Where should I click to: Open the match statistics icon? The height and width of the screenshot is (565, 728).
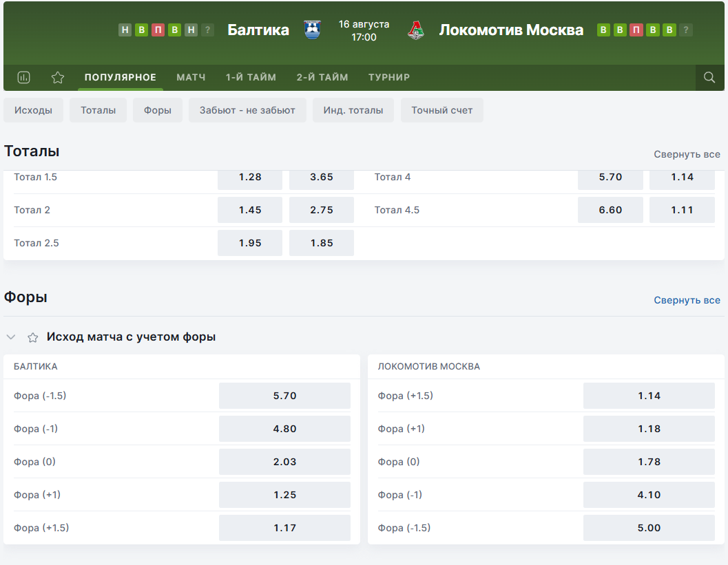pyautogui.click(x=23, y=78)
